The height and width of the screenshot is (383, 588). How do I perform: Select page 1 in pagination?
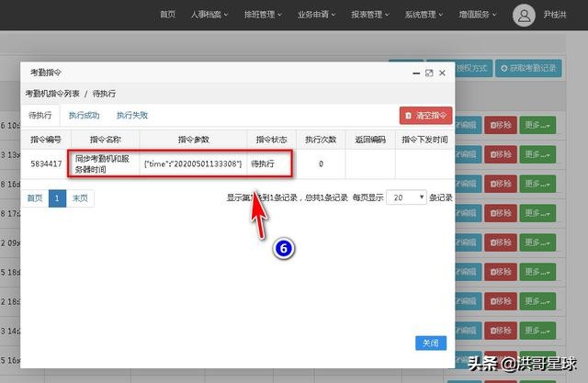(57, 197)
